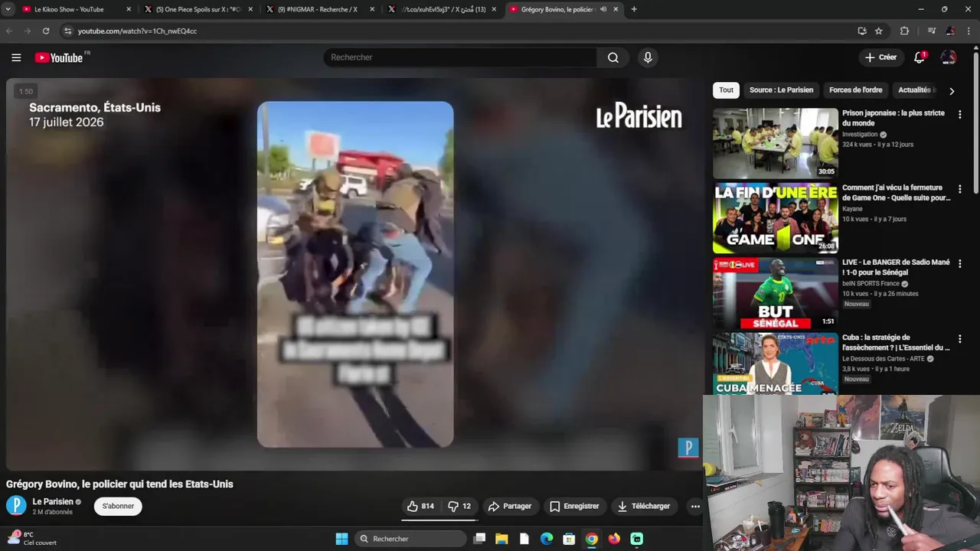Click the Le Parisien watermark on video

click(688, 448)
